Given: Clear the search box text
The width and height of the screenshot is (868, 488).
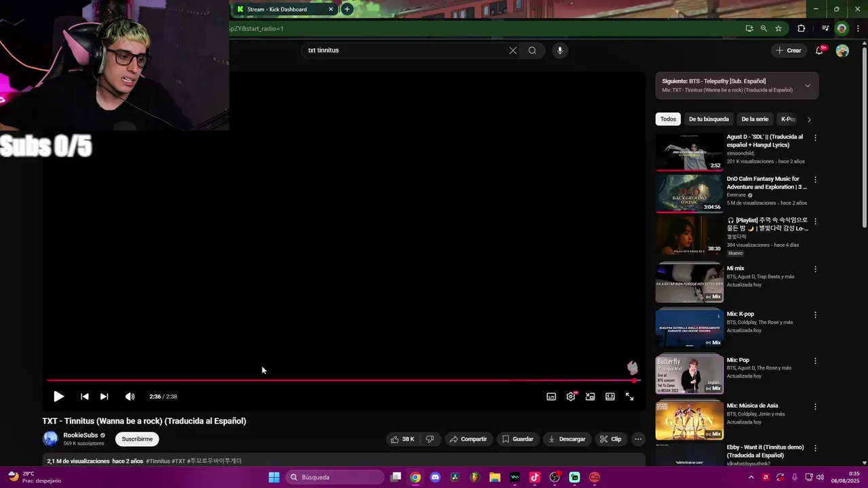Looking at the screenshot, I should (x=513, y=50).
